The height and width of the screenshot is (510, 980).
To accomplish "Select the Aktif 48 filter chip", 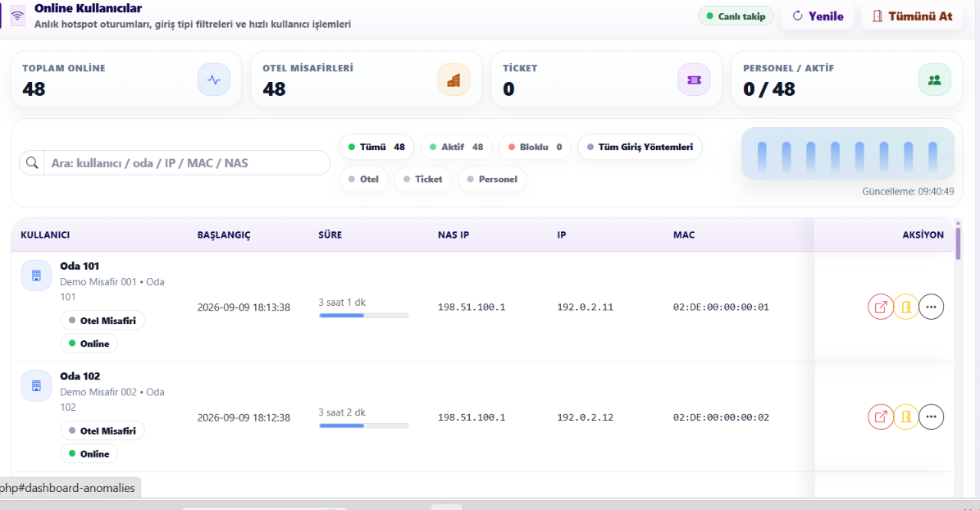I will coord(456,147).
